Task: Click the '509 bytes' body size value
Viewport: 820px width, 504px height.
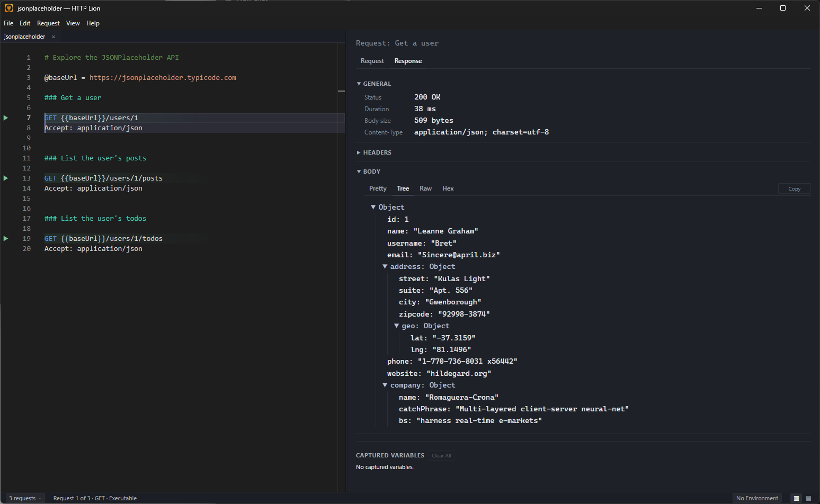Action: [433, 120]
